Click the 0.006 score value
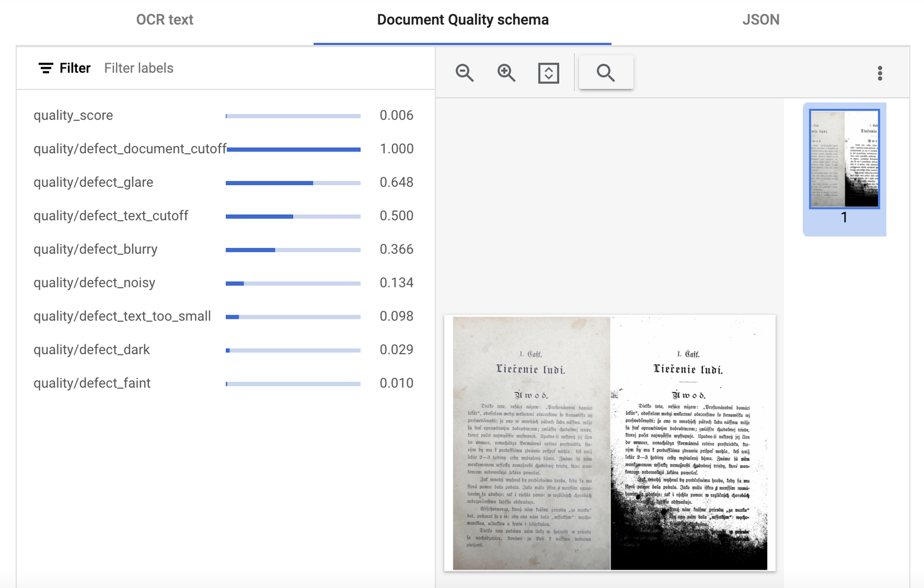 [397, 115]
